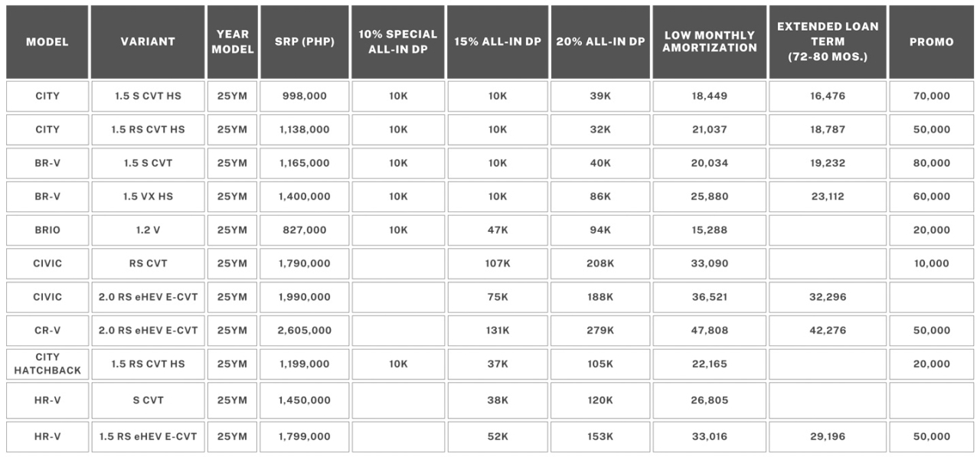Click the "PROMO" column header
The width and height of the screenshot is (980, 457).
931,42
